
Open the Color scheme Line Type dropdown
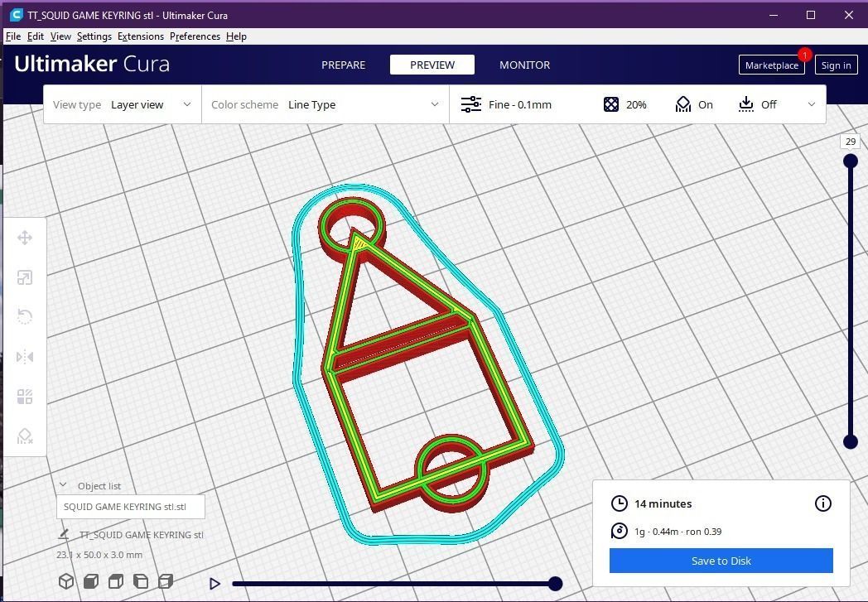pos(325,104)
